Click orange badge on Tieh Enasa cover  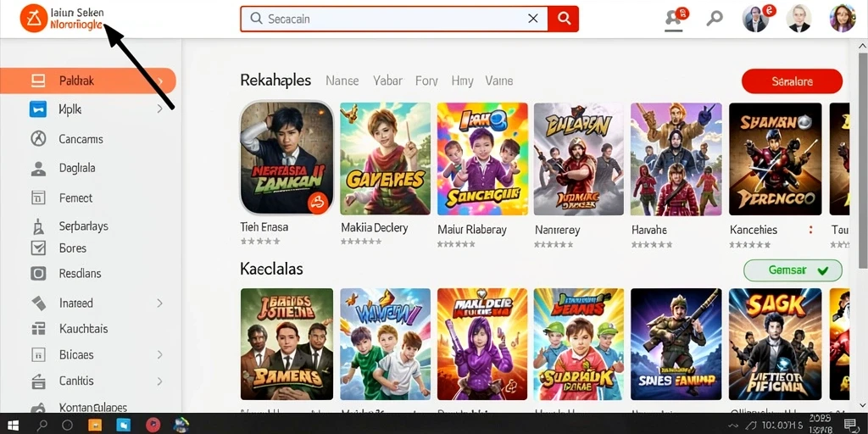(x=319, y=203)
